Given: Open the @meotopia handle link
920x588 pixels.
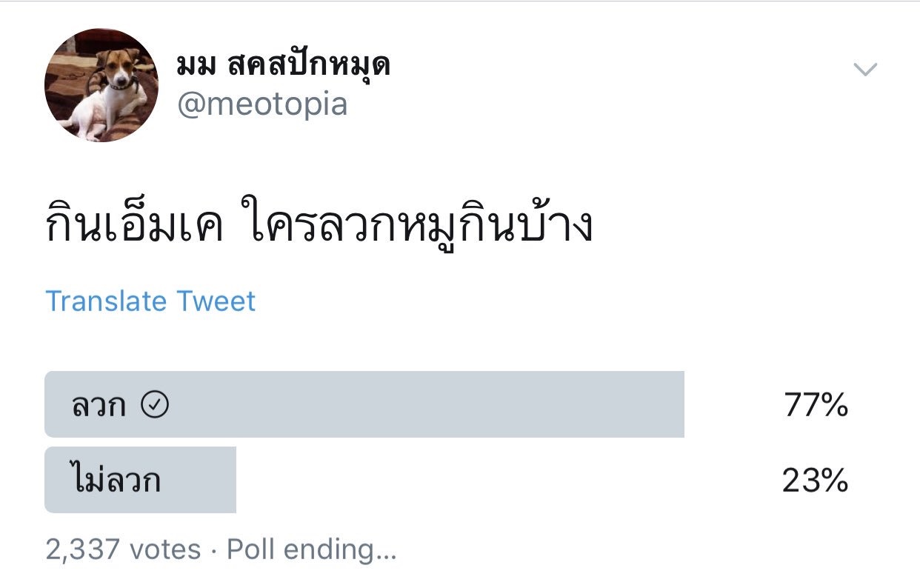Looking at the screenshot, I should (x=262, y=104).
